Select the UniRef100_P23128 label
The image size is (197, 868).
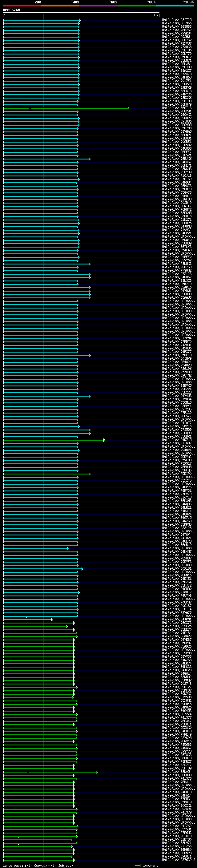pyautogui.click(x=177, y=528)
